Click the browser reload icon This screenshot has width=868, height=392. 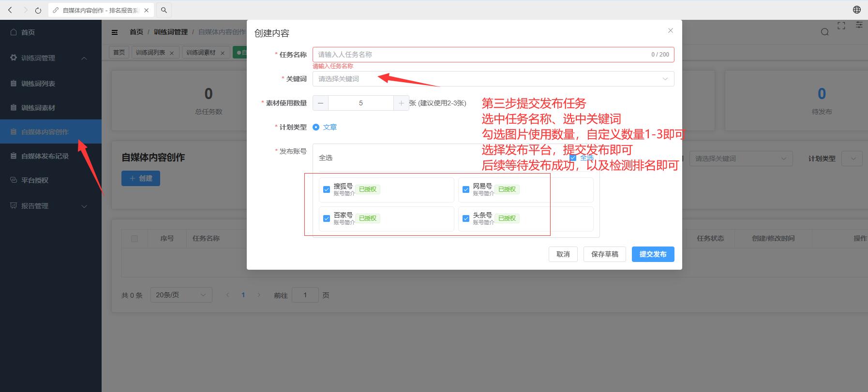click(38, 10)
